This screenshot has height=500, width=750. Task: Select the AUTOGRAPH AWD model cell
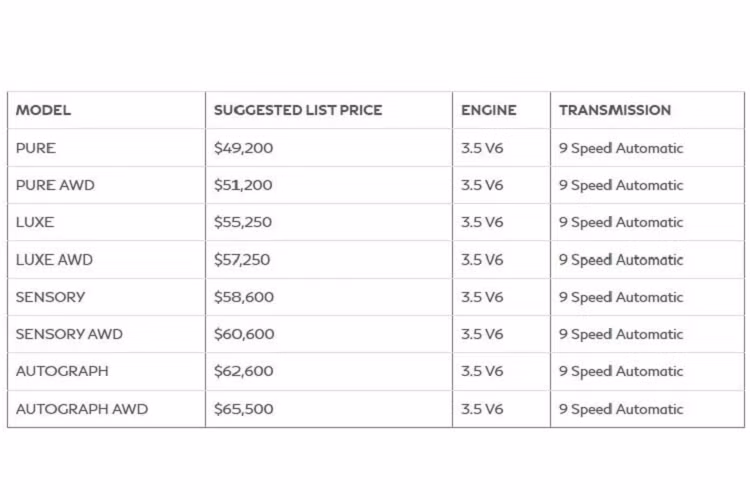point(82,409)
